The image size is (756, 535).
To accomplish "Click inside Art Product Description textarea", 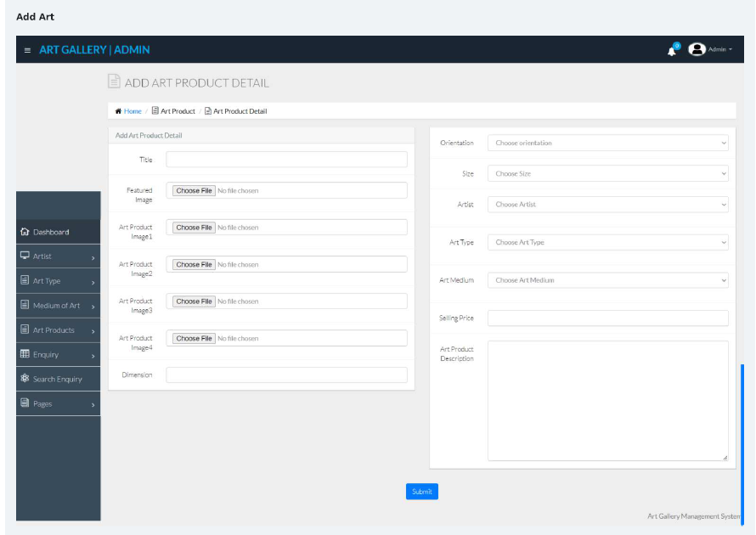I will (607, 401).
